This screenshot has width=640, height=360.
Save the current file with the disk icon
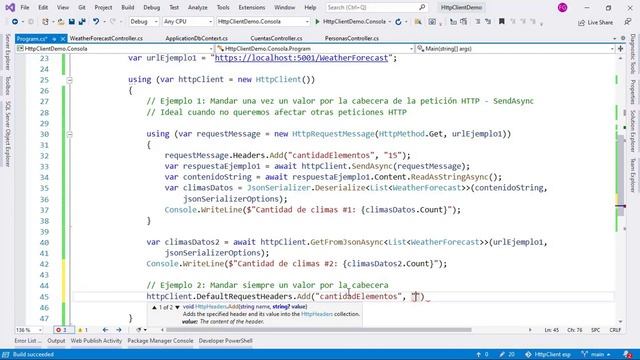tap(71, 22)
